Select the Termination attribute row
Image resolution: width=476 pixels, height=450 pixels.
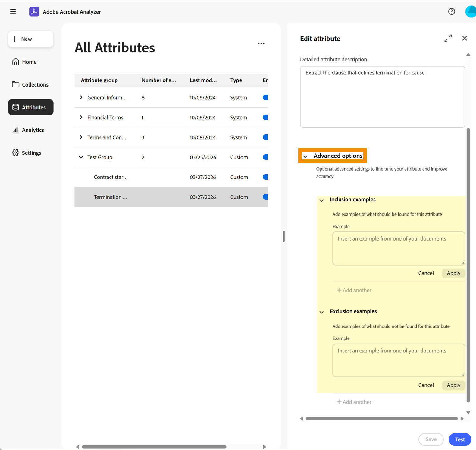[x=171, y=197]
